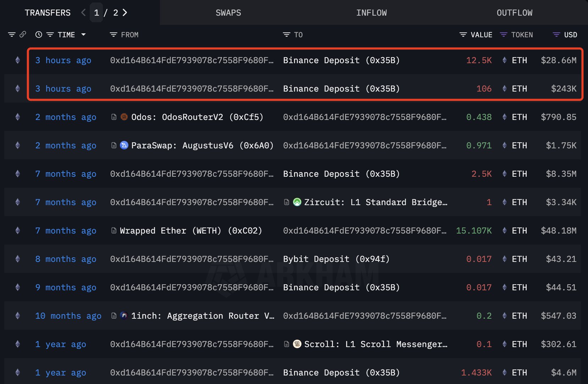Expand the TIME dropdown arrow
Screen dimensions: 588x384
83,34
